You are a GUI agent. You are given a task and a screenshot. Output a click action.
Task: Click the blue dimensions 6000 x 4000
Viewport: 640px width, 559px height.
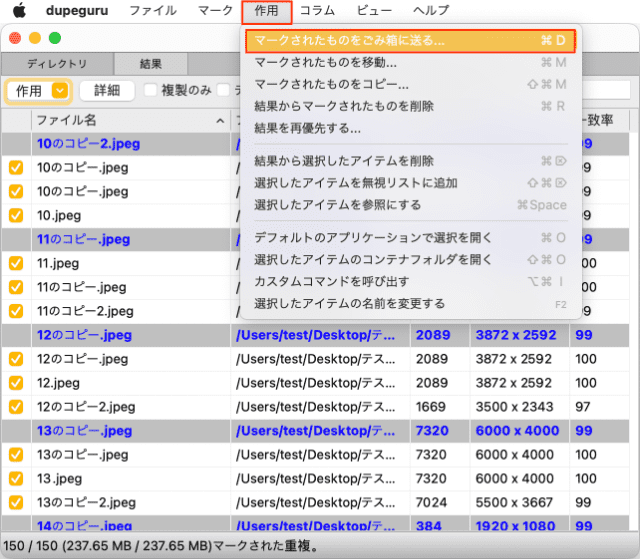517,430
